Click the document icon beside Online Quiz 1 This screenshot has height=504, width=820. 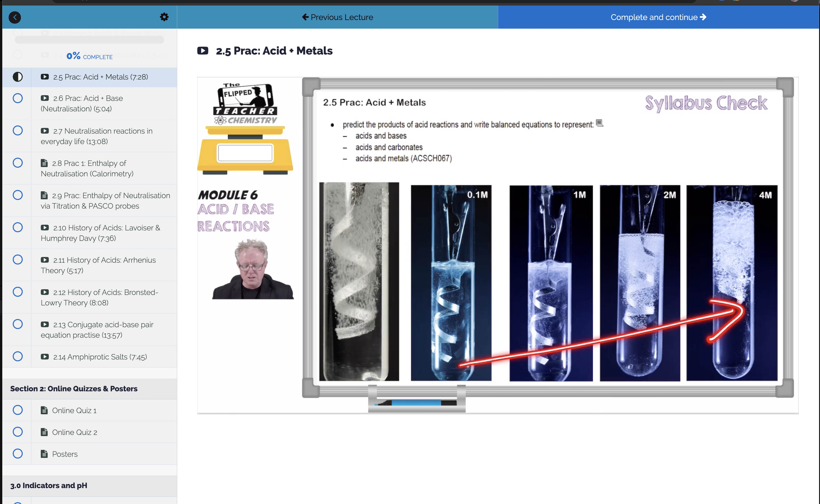44,410
